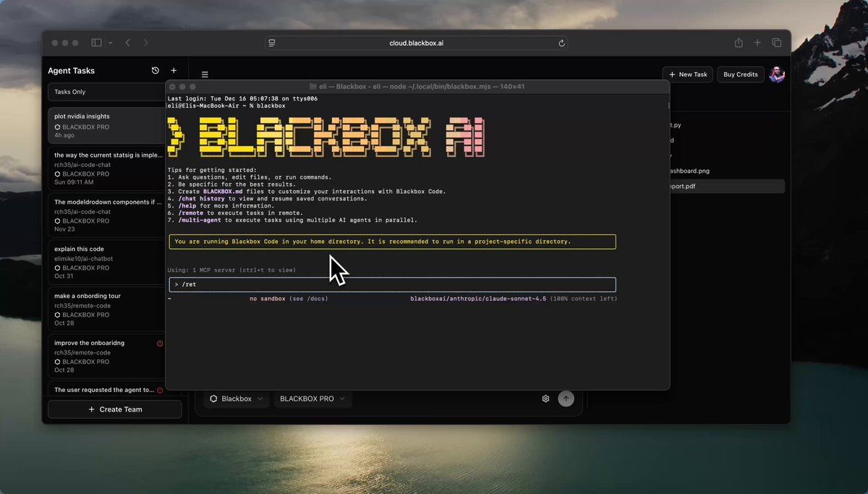868x494 pixels.
Task: Click 'Using: 1 MCP server' line in terminal
Action: [231, 271]
